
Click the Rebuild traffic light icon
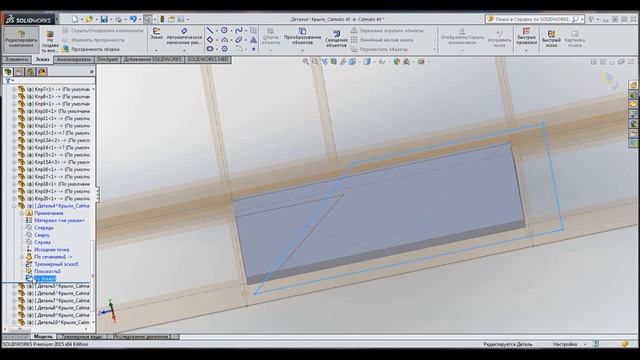(162, 19)
